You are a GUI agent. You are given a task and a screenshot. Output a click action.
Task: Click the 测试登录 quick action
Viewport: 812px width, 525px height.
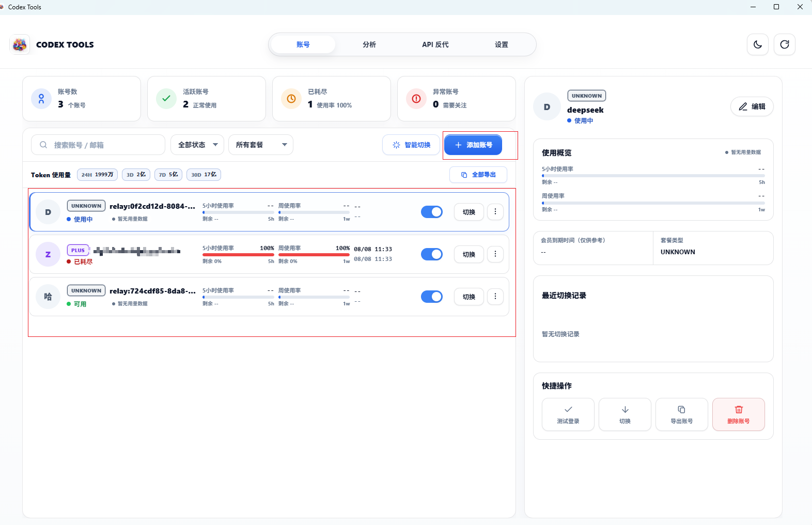(x=568, y=414)
